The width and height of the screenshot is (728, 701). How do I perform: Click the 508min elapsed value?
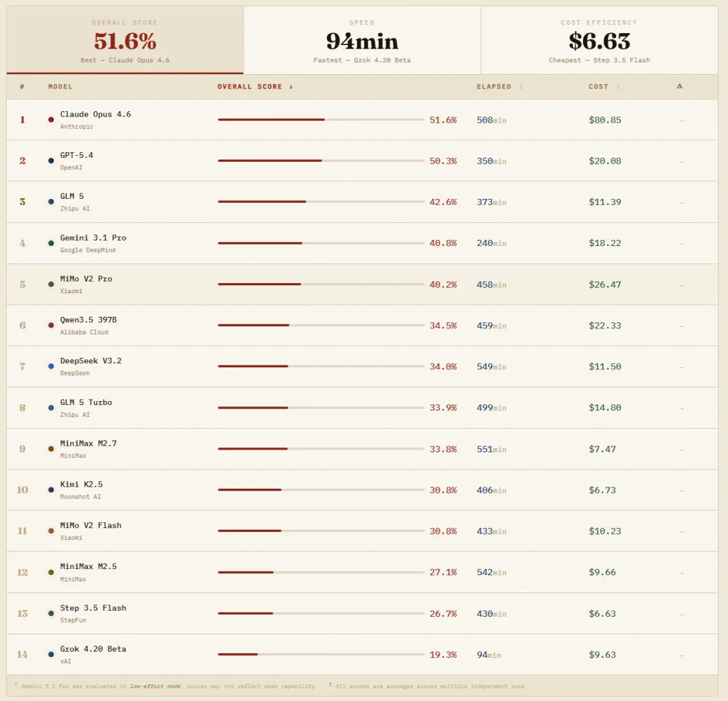[x=491, y=120]
